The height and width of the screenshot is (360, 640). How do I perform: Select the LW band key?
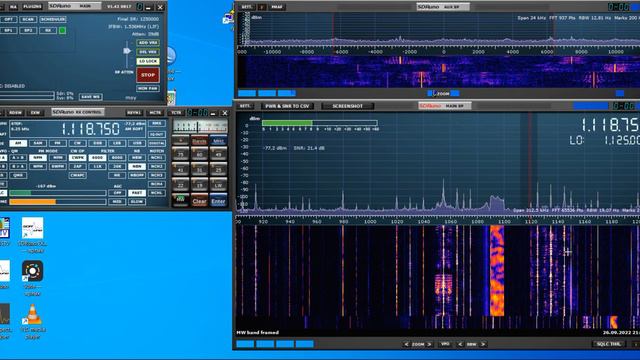tap(218, 185)
